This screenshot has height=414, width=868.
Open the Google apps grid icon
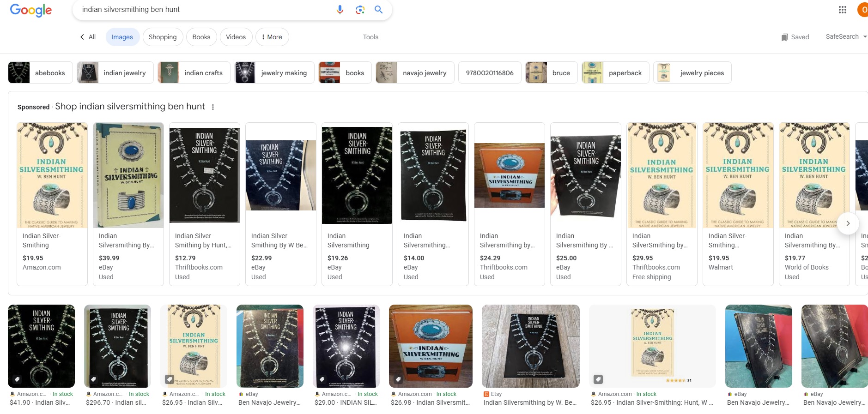pyautogui.click(x=843, y=10)
